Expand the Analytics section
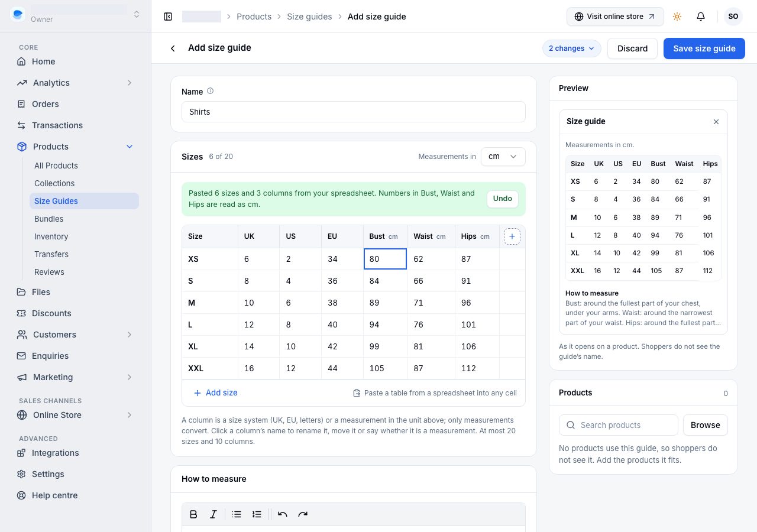The width and height of the screenshot is (757, 532). coord(130,83)
